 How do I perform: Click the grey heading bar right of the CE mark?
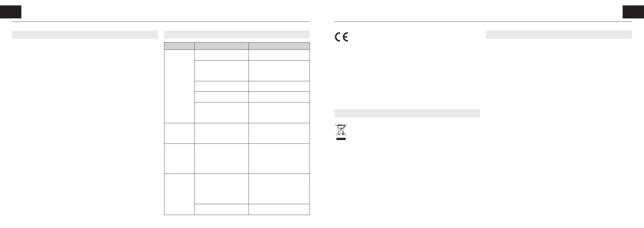[x=559, y=34]
